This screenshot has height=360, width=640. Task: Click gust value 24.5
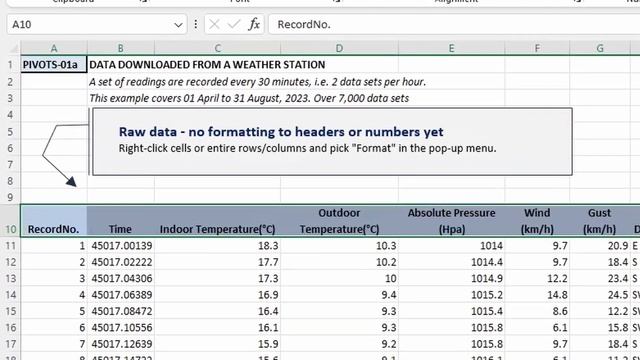pos(600,295)
